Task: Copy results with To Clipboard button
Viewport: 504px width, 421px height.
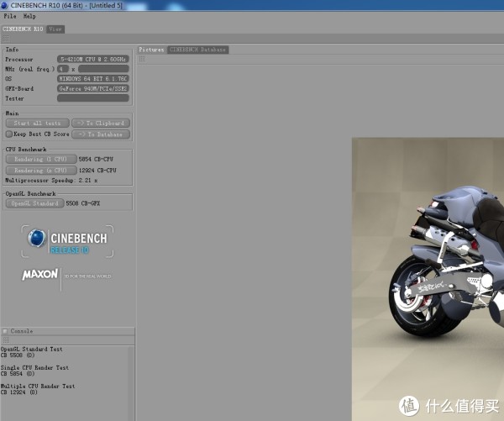Action: pyautogui.click(x=101, y=124)
